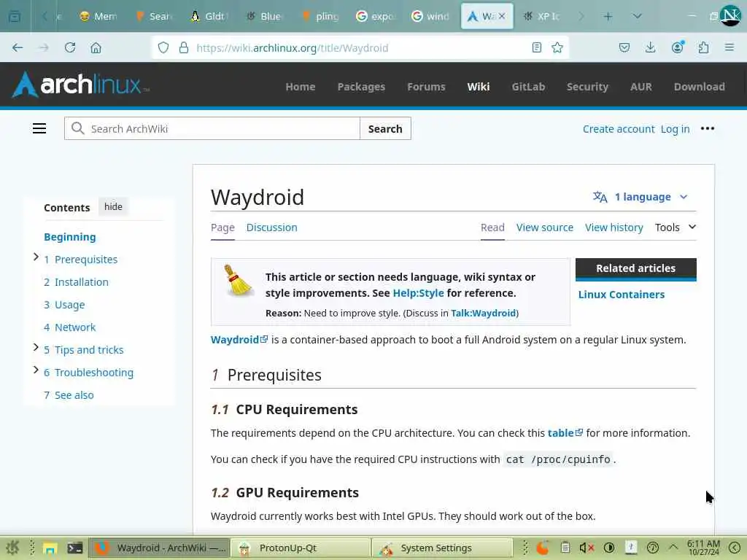Image resolution: width=747 pixels, height=560 pixels.
Task: Click the browser address bar
Action: (x=360, y=47)
